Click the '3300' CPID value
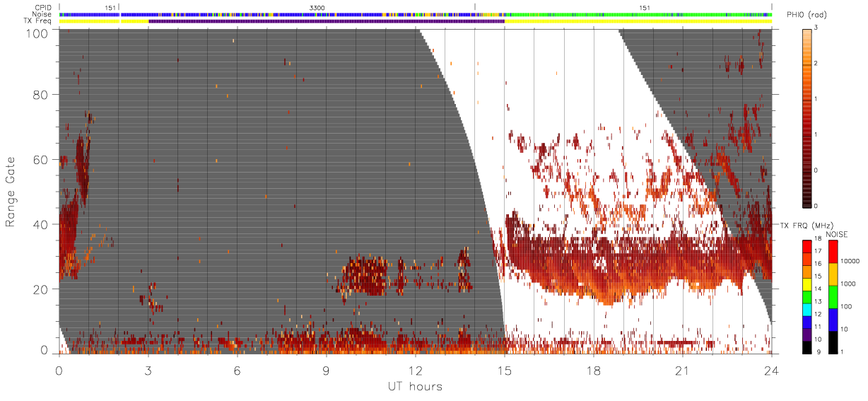Viewport: 868px width, 401px height. tap(317, 8)
